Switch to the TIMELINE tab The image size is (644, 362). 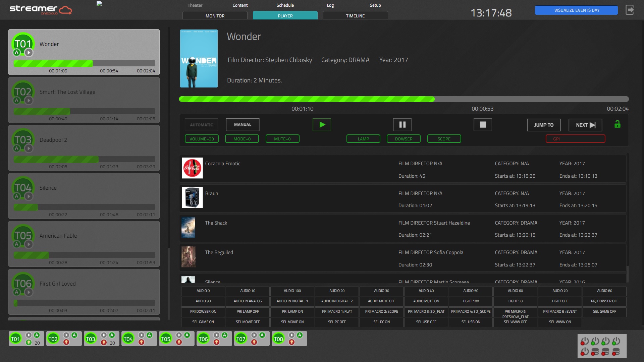(x=355, y=15)
